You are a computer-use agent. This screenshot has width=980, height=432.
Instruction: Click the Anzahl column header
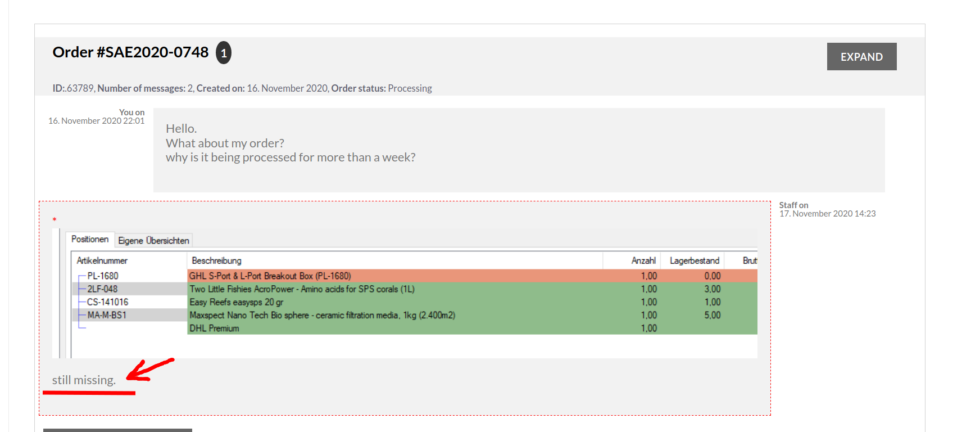pos(643,260)
